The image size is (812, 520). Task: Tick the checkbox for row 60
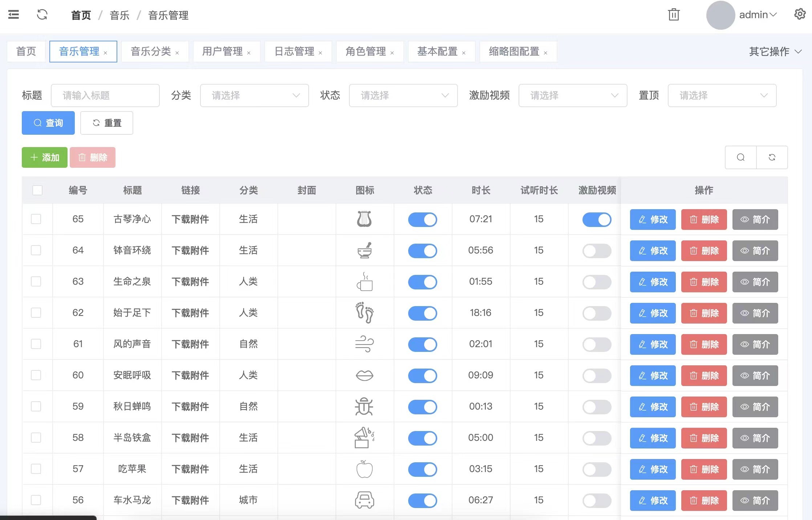pos(36,375)
